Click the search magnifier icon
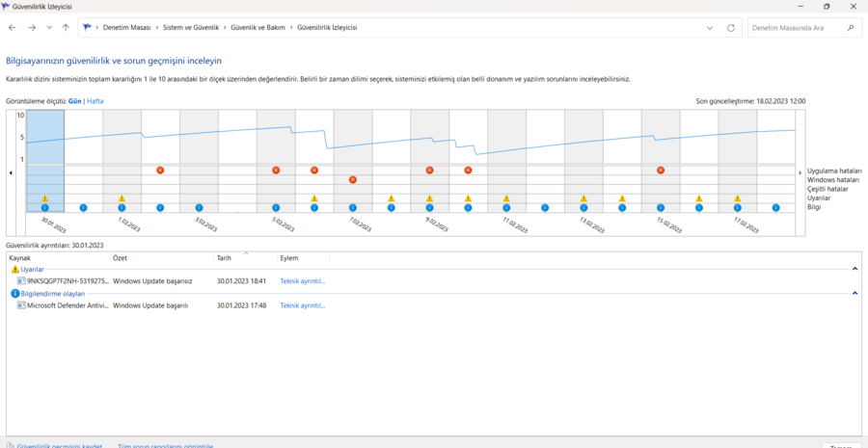The image size is (868, 448). point(851,28)
